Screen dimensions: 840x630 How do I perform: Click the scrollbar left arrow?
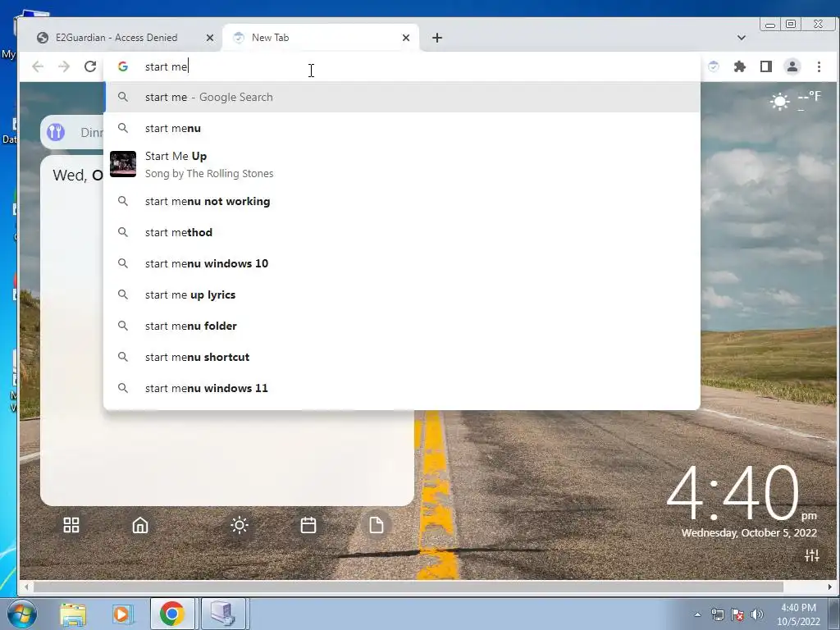26,587
